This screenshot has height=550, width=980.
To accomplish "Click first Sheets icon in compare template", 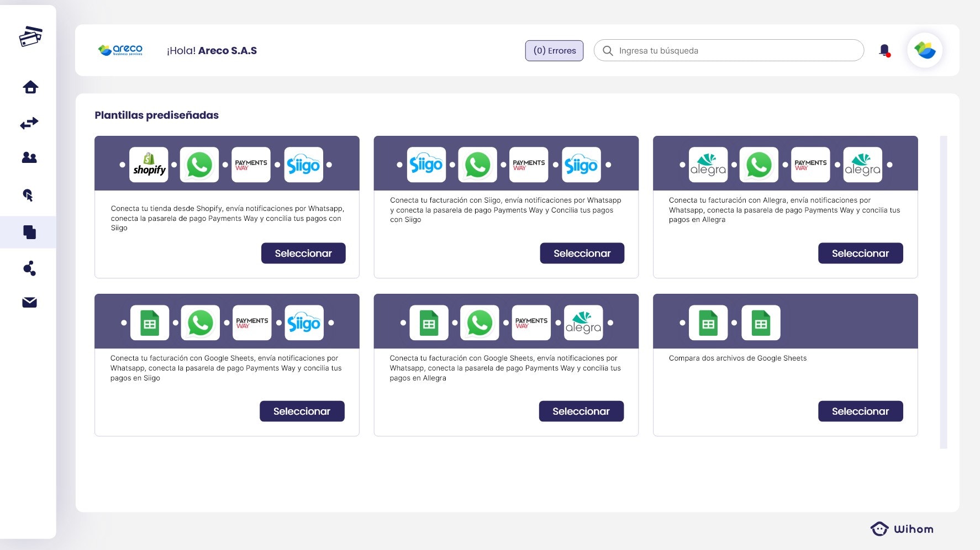I will pyautogui.click(x=708, y=322).
